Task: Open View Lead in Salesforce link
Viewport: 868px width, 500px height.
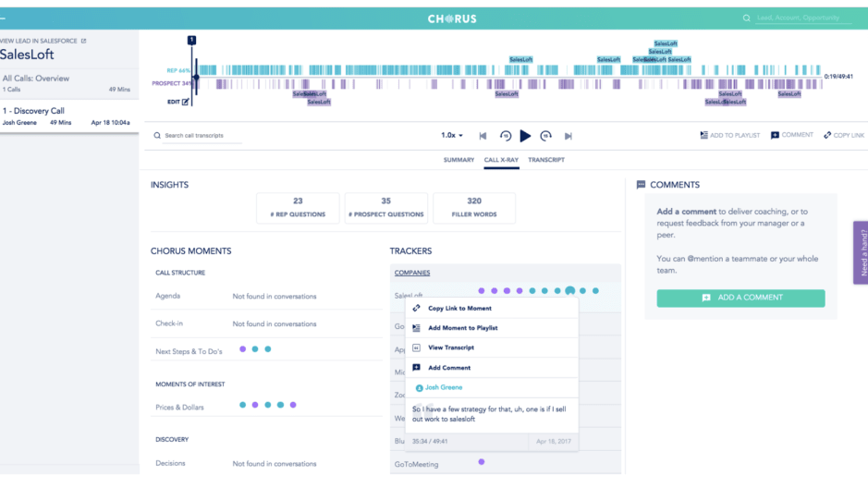Action: 39,41
